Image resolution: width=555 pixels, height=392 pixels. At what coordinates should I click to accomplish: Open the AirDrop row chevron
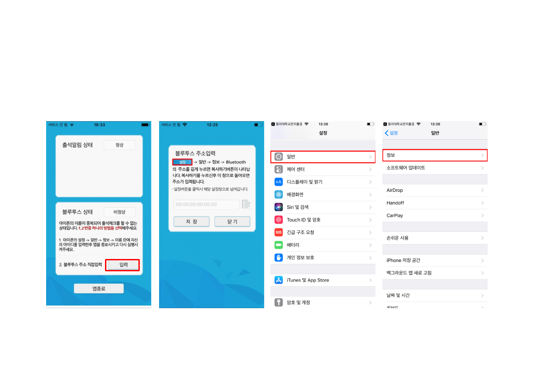[482, 191]
